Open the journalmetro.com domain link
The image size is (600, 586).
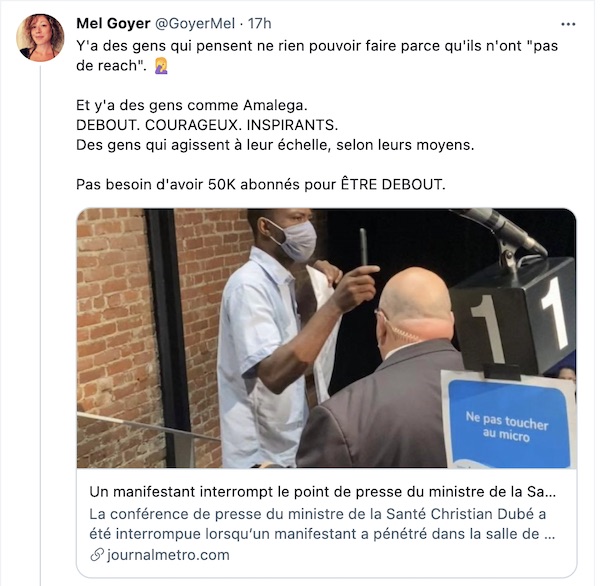(x=168, y=555)
